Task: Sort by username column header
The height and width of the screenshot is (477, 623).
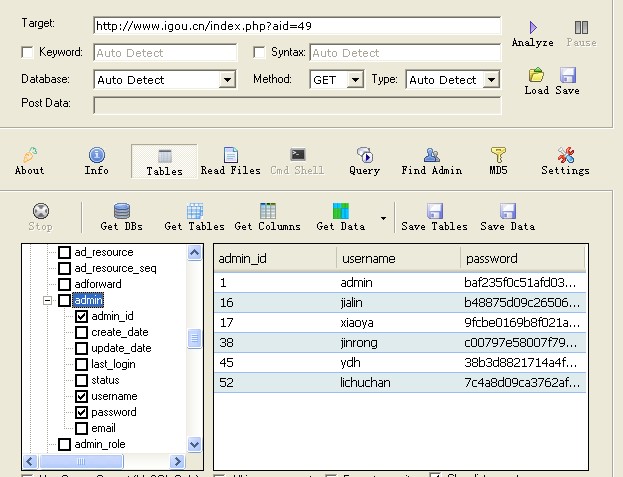Action: [399, 259]
